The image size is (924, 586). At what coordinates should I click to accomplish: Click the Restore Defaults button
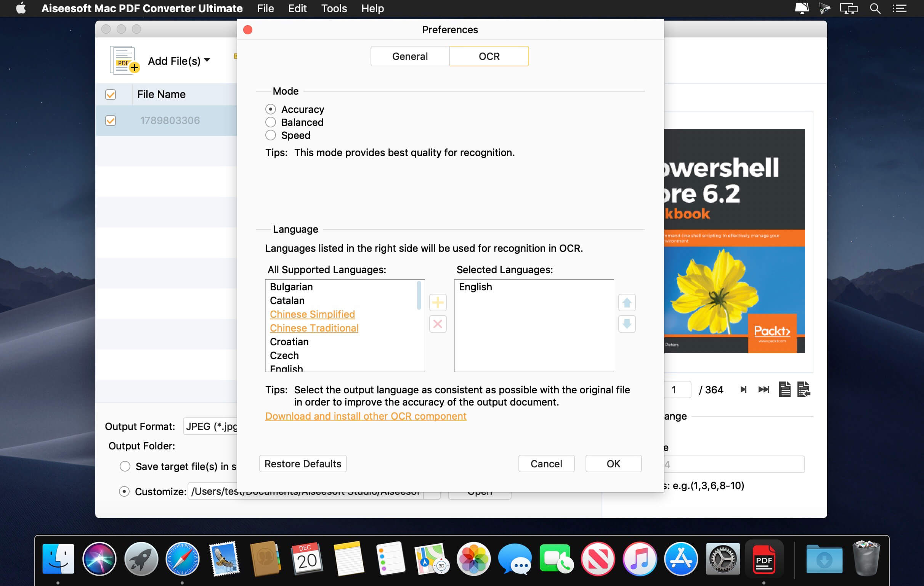point(303,464)
